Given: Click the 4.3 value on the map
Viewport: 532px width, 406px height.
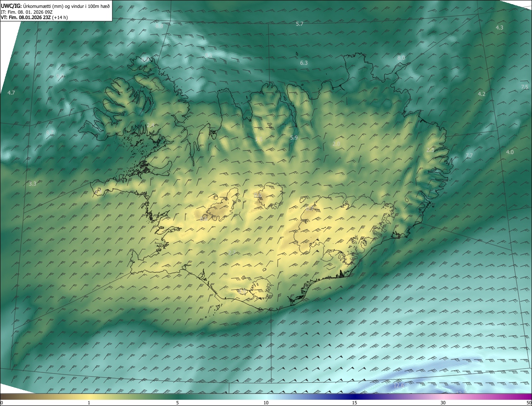Looking at the screenshot, I should click(500, 27).
